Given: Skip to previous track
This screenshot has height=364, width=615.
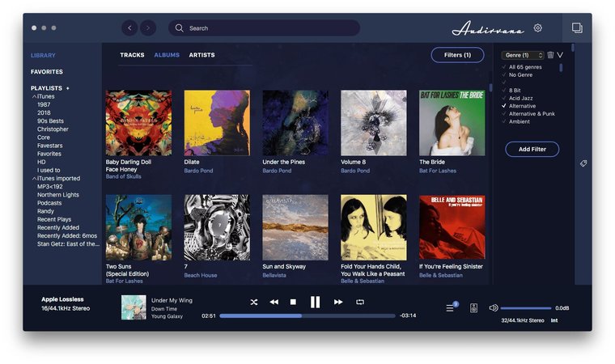Looking at the screenshot, I should [274, 302].
